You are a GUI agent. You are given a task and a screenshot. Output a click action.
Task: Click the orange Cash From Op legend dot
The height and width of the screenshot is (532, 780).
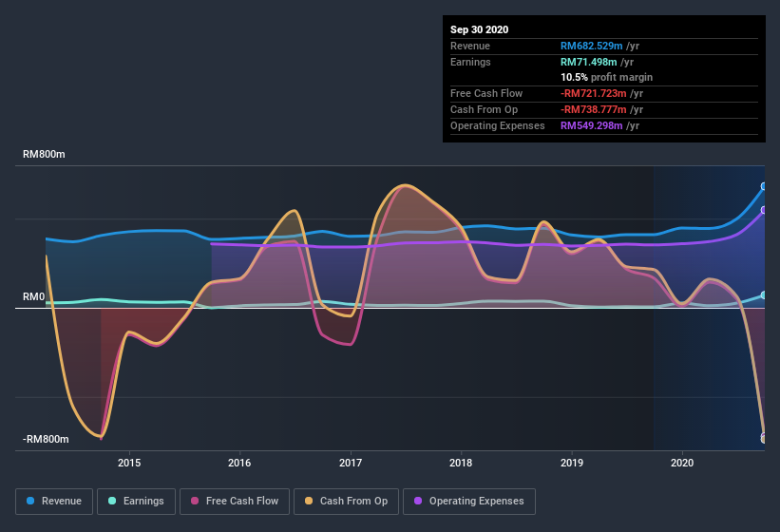[x=310, y=501]
